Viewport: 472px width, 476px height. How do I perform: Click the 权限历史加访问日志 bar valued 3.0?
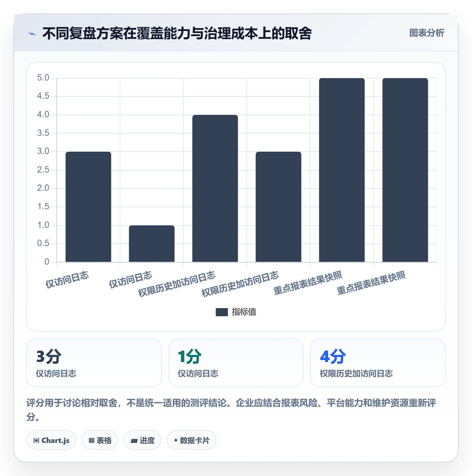tap(278, 207)
